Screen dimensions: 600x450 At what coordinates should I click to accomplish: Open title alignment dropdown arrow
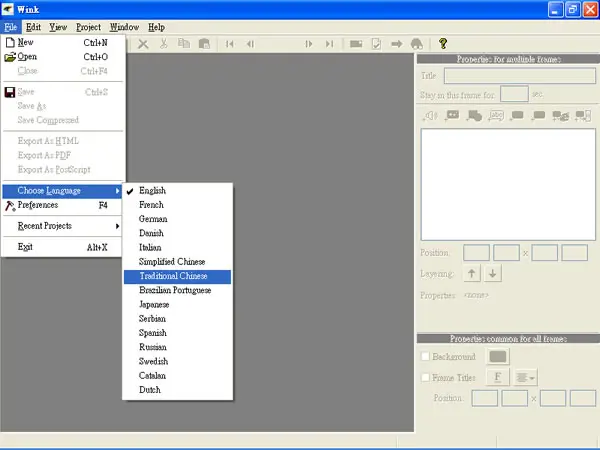[x=525, y=378]
